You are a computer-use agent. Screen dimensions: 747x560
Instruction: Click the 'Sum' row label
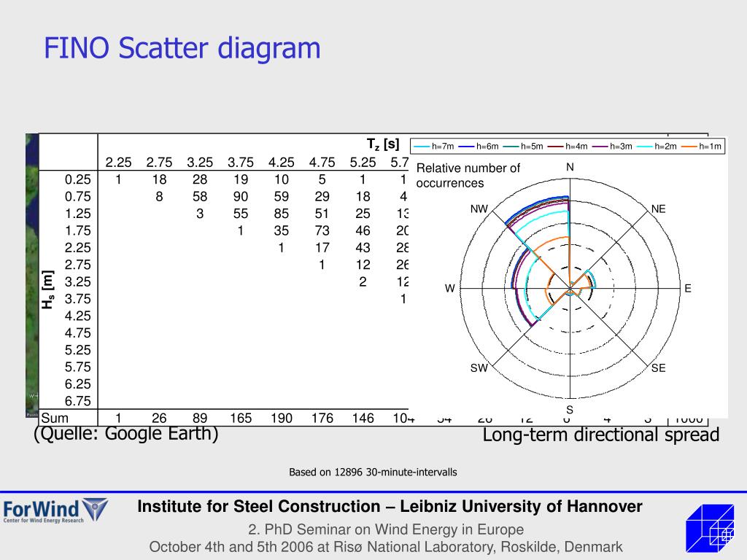55,418
